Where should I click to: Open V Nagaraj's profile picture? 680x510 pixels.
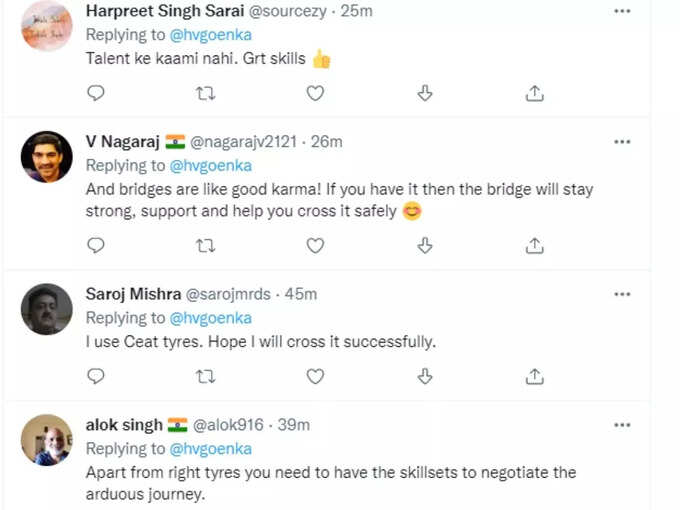click(x=47, y=157)
